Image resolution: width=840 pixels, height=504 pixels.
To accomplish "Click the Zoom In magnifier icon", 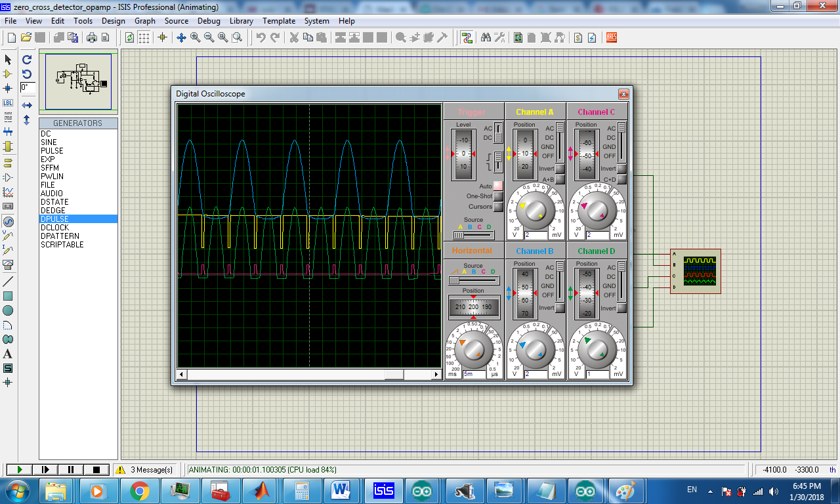I will click(x=196, y=37).
